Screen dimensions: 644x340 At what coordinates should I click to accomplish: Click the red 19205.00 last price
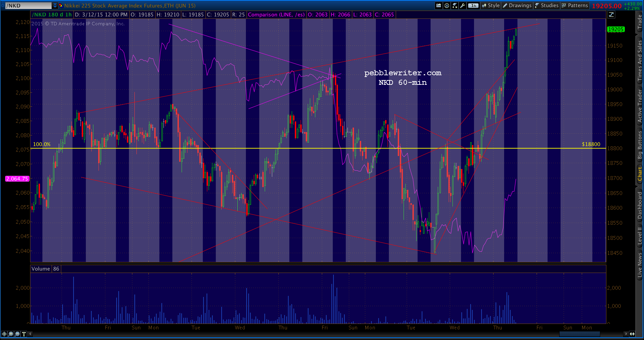(x=606, y=6)
